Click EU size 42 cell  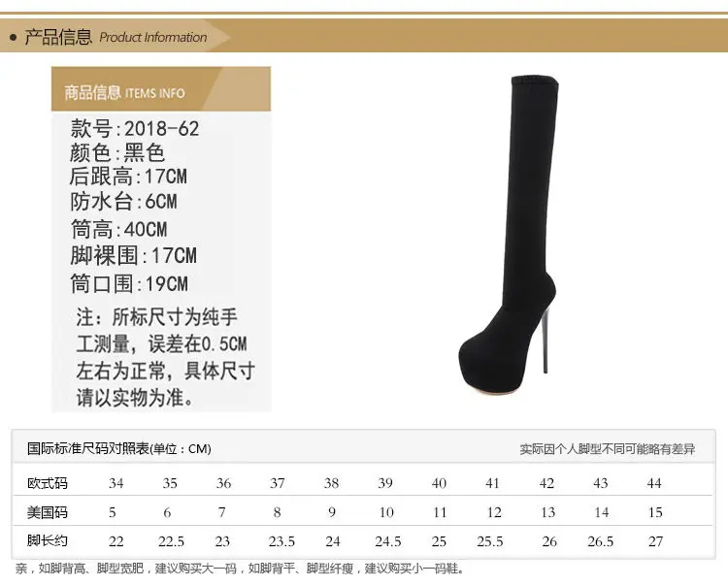(546, 483)
